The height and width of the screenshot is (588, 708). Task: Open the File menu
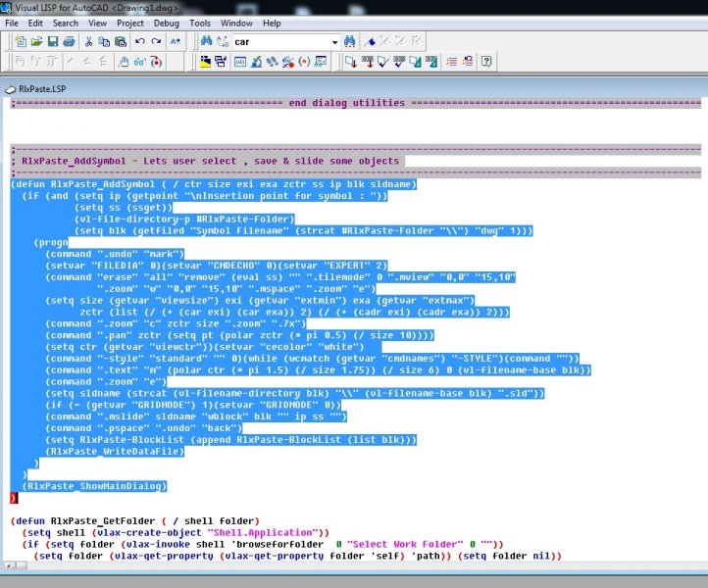point(12,23)
